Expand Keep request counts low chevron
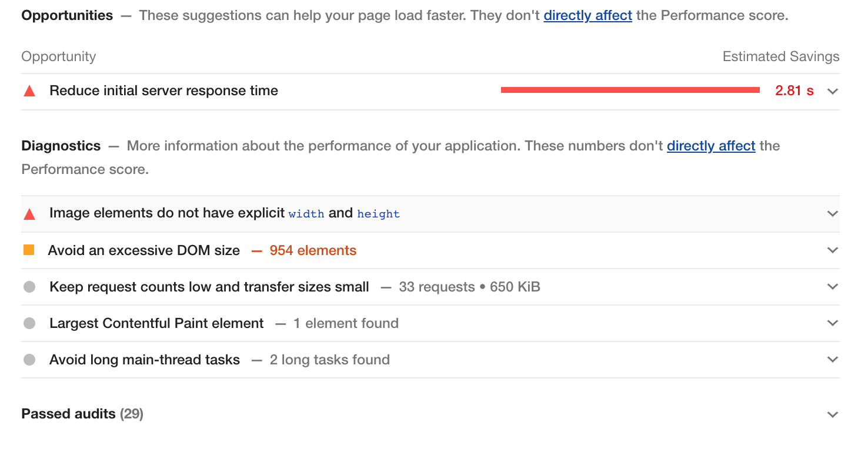This screenshot has height=449, width=868. (x=832, y=287)
